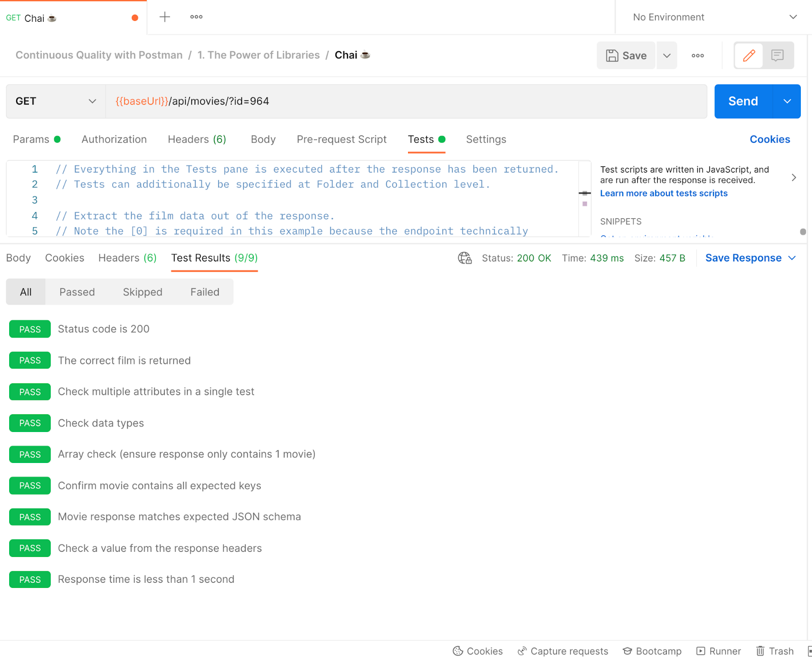Select 'Check multiple attributes in a single test'
812x661 pixels.
(x=156, y=391)
